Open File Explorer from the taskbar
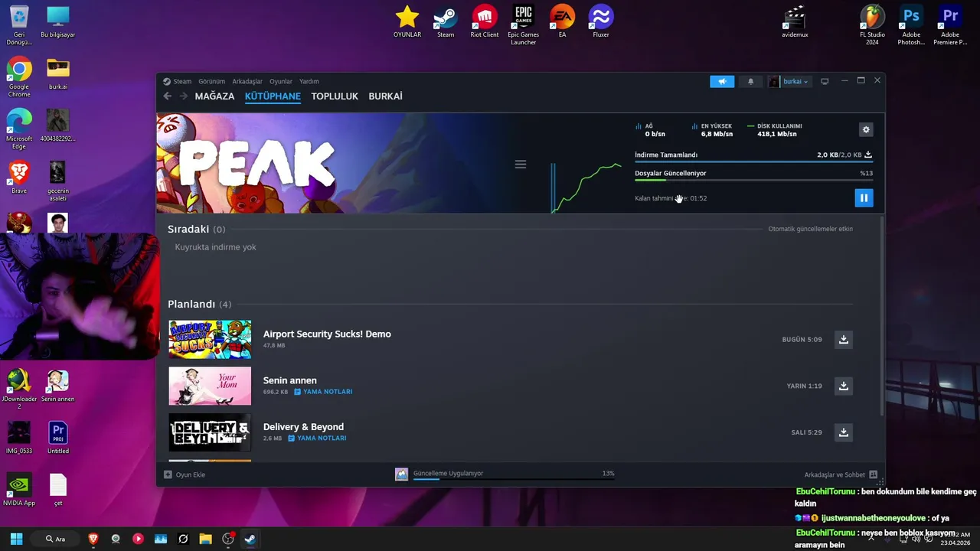The image size is (980, 551). point(205,539)
